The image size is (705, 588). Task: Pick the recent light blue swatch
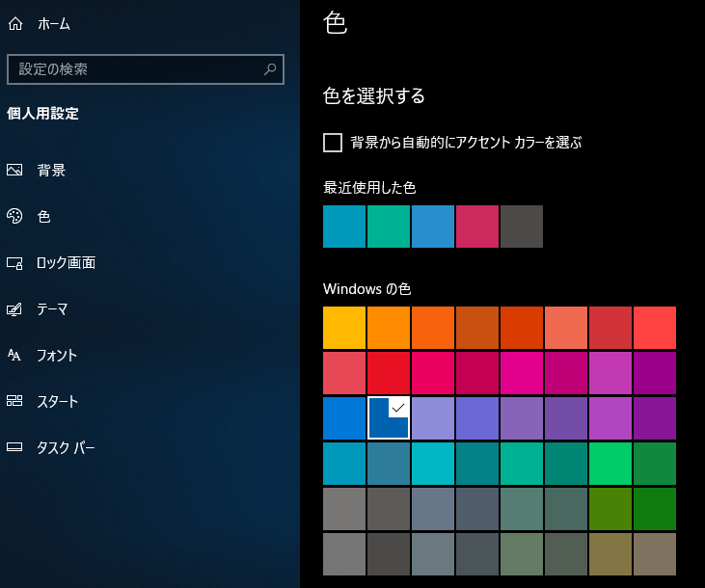click(433, 227)
